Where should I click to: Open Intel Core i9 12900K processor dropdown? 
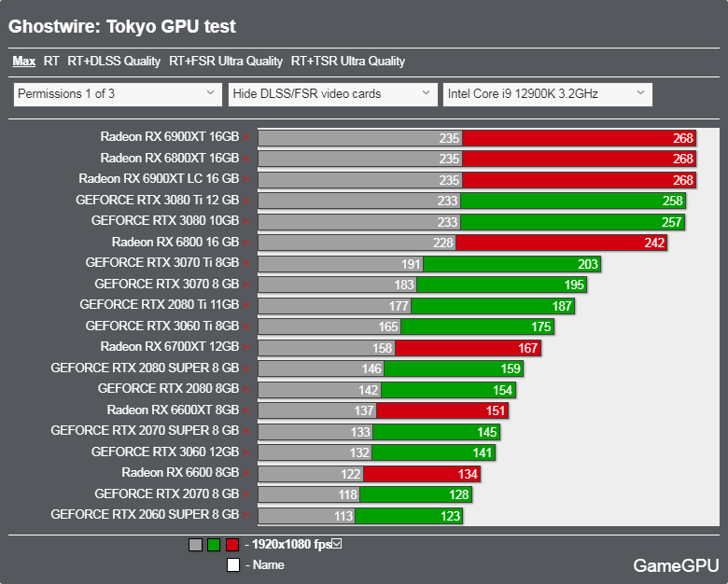pos(547,94)
